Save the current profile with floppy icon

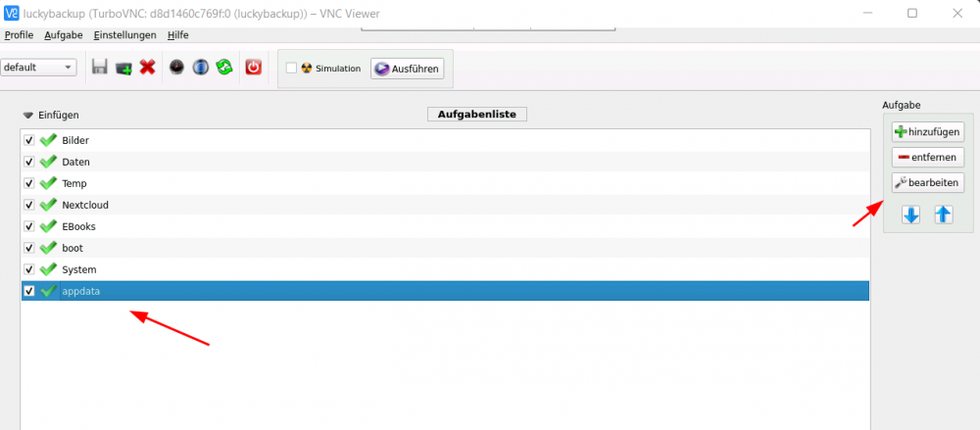tap(99, 67)
